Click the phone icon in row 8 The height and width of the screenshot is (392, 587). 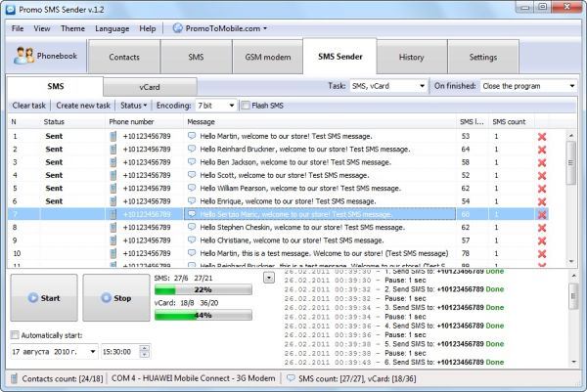click(x=113, y=227)
